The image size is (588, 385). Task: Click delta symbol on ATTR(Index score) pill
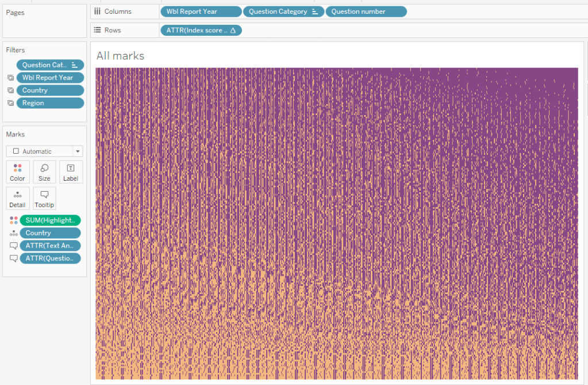(233, 31)
